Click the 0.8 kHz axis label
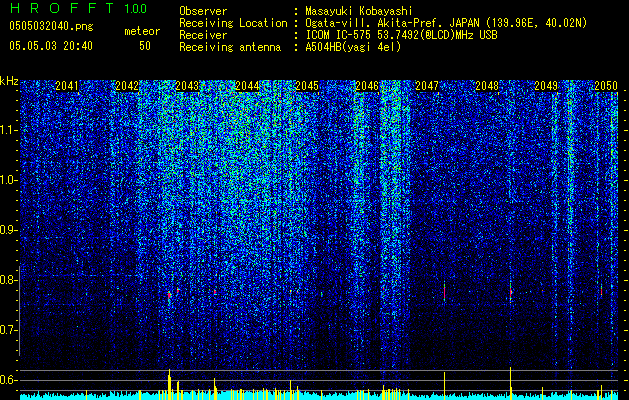Image resolution: width=629 pixels, height=400 pixels. 9,280
